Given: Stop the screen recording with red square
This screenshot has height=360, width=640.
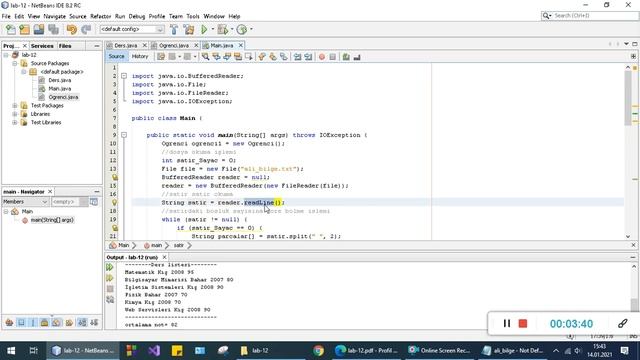Looking at the screenshot, I should click(x=523, y=323).
